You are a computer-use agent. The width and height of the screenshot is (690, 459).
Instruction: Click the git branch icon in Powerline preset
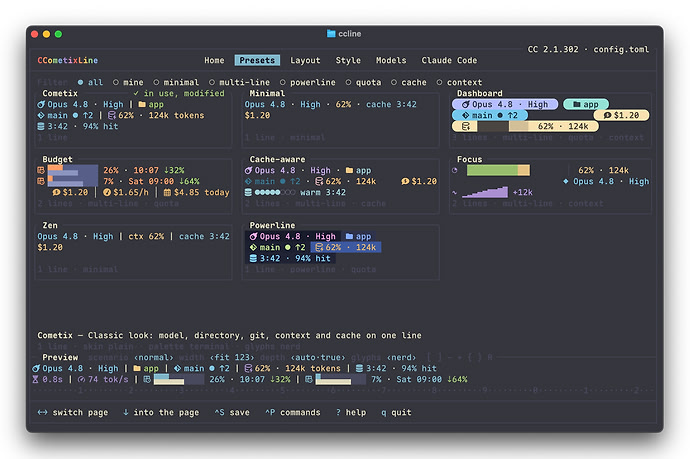(253, 247)
